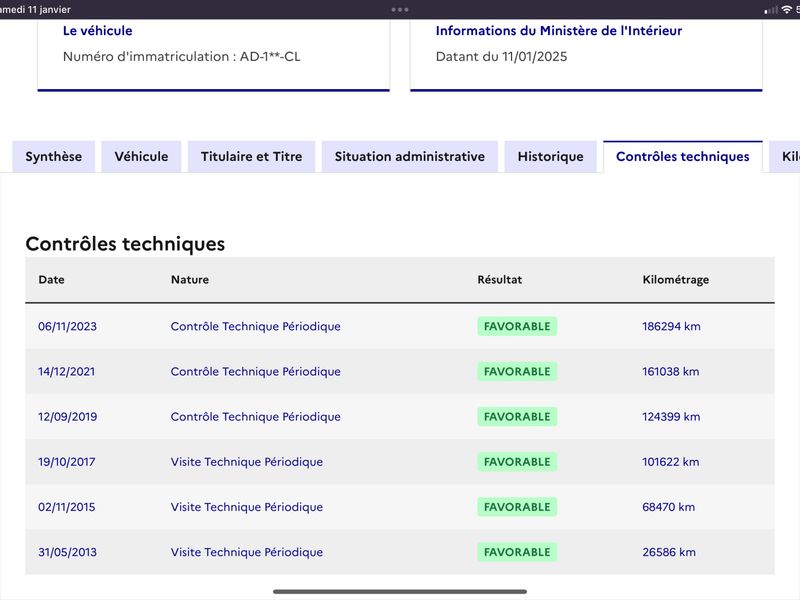Select the date 14/12/2021

tap(66, 371)
